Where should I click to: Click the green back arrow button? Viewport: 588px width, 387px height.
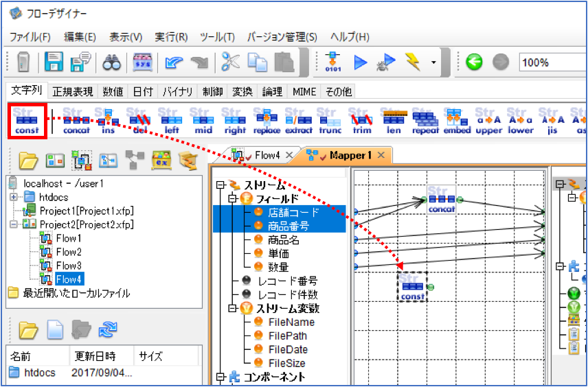[x=474, y=62]
